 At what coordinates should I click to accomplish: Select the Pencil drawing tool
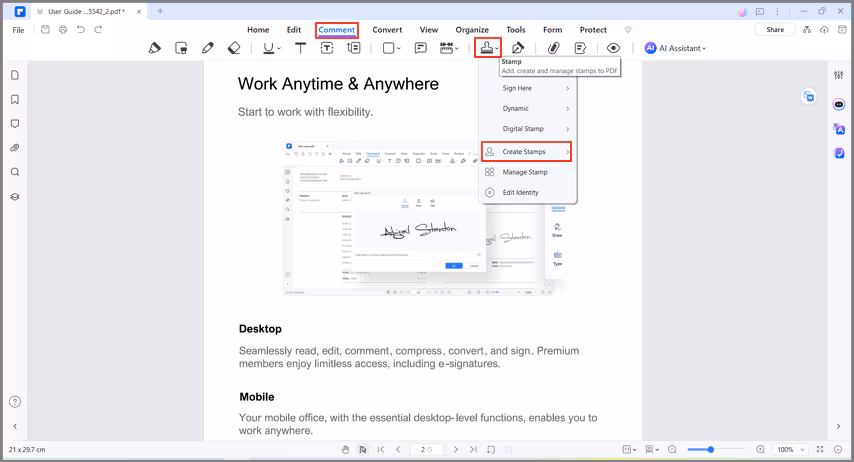point(208,48)
